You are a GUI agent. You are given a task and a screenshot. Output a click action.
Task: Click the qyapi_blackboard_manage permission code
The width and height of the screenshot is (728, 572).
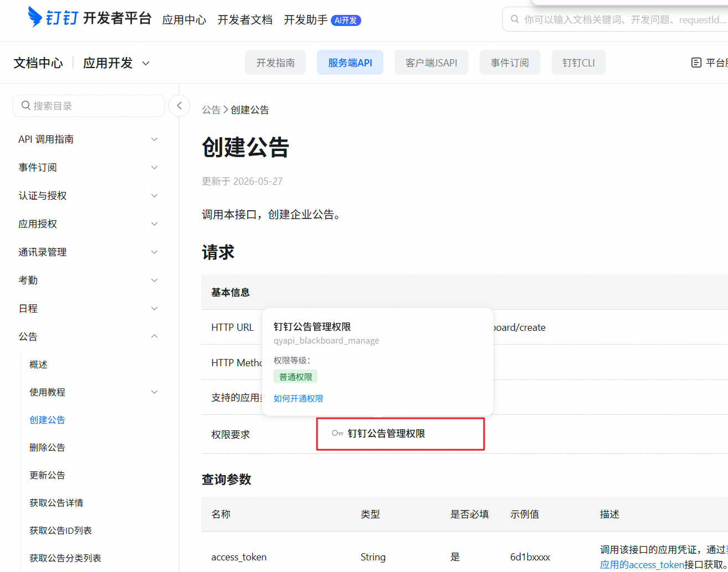tap(326, 341)
